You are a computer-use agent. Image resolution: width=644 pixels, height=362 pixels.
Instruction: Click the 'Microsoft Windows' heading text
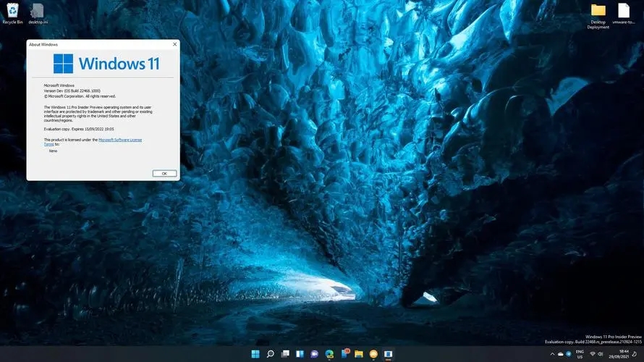click(x=59, y=85)
